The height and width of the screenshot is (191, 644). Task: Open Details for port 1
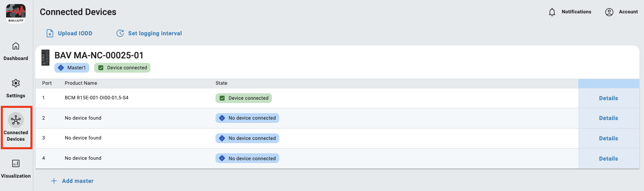click(x=608, y=98)
